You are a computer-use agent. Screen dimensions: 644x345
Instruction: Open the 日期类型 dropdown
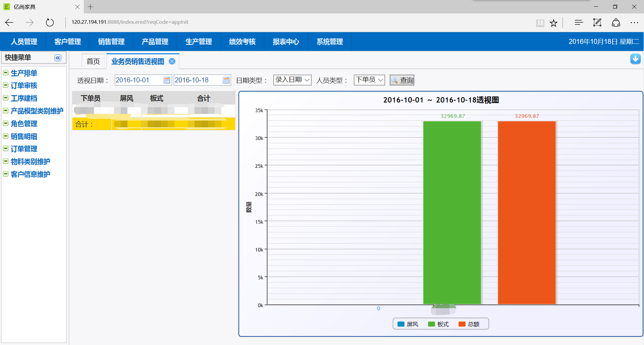coord(292,80)
